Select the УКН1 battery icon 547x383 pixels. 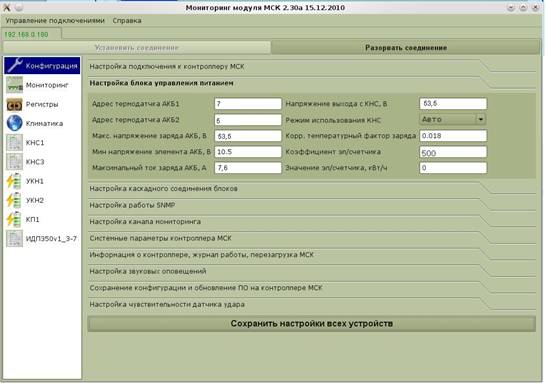15,181
